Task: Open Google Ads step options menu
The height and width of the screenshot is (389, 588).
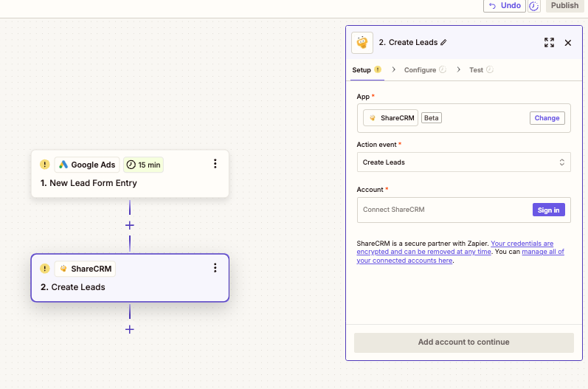Action: pyautogui.click(x=215, y=164)
